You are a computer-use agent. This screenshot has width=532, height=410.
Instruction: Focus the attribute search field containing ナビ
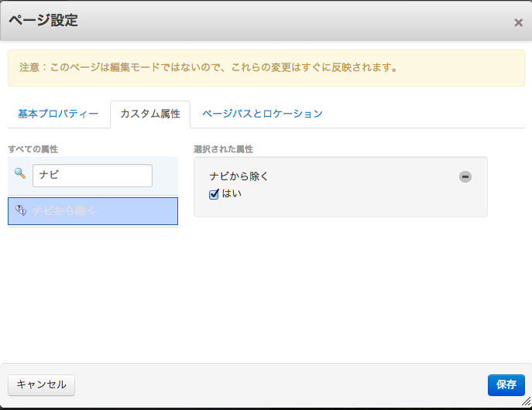click(92, 175)
